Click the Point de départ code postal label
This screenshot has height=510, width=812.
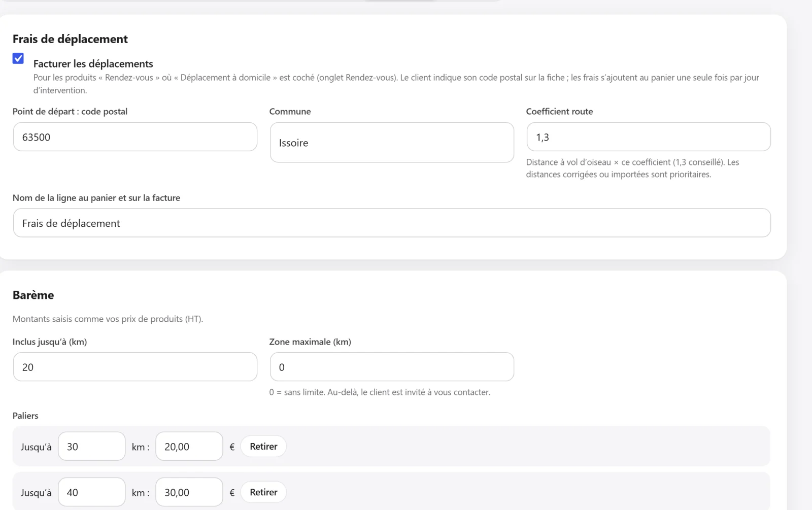point(70,112)
